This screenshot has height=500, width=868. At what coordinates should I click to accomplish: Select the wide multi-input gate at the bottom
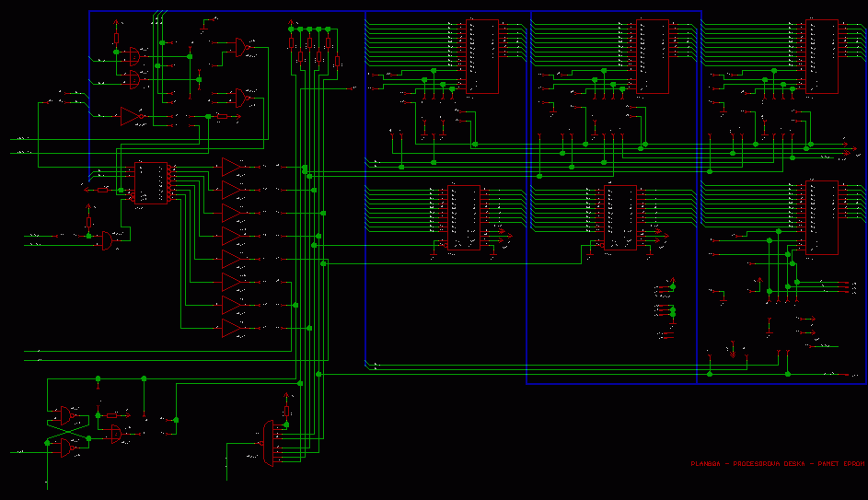pos(269,443)
